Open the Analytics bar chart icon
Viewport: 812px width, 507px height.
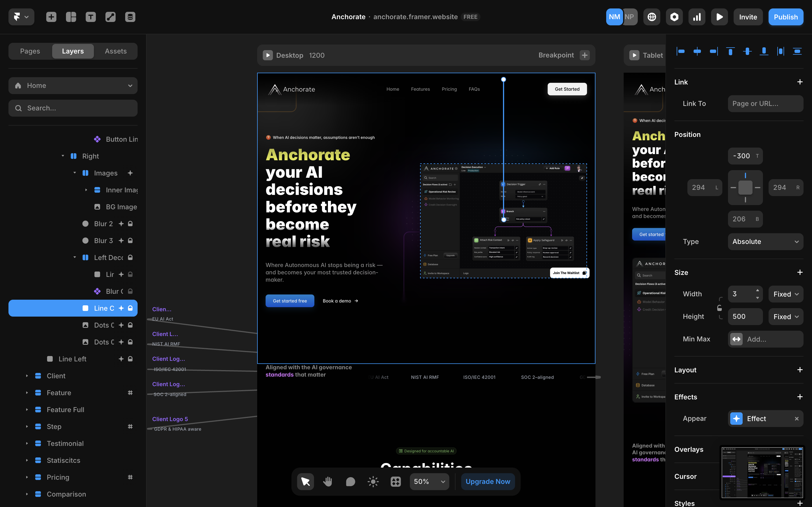pyautogui.click(x=697, y=17)
